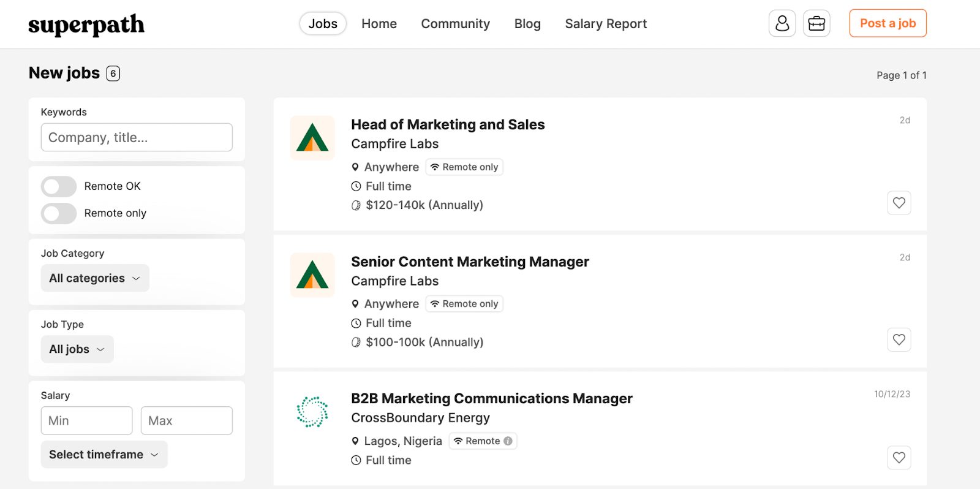
Task: Open the Community nav link
Action: (x=455, y=24)
